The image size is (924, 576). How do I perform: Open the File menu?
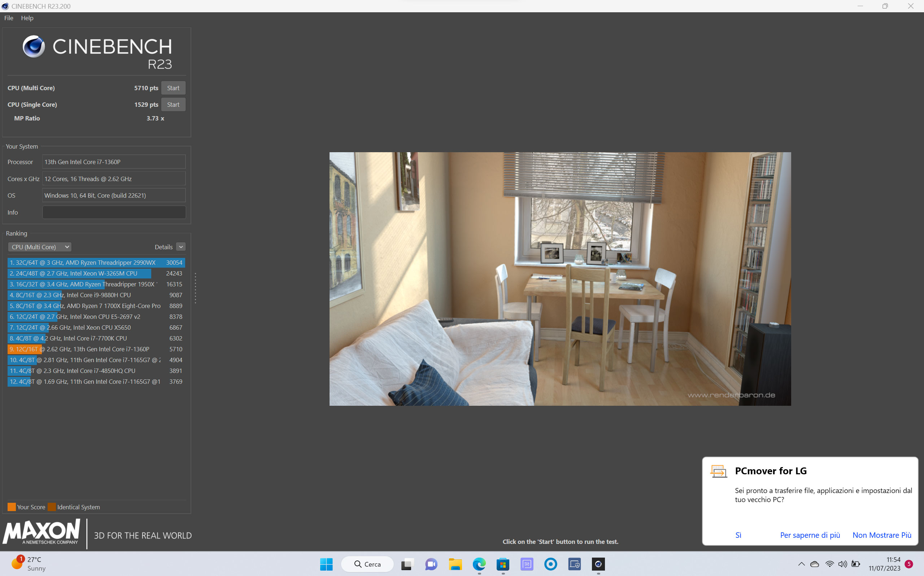click(9, 18)
